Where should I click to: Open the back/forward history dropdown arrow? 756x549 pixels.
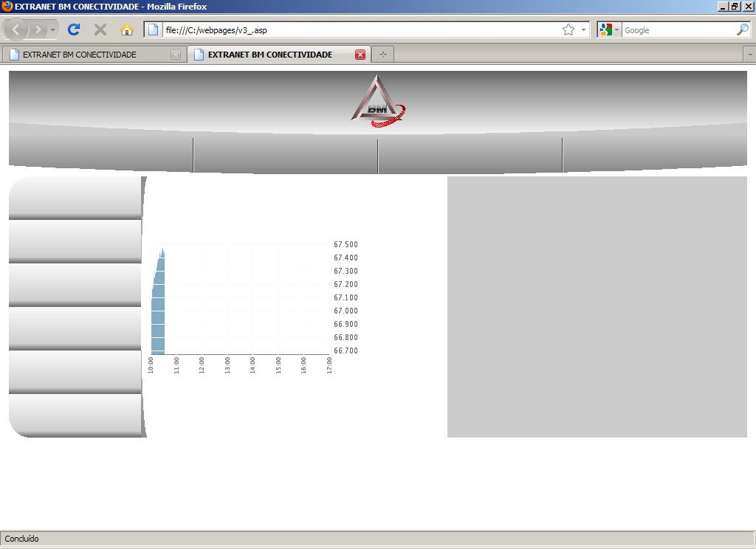pyautogui.click(x=52, y=30)
